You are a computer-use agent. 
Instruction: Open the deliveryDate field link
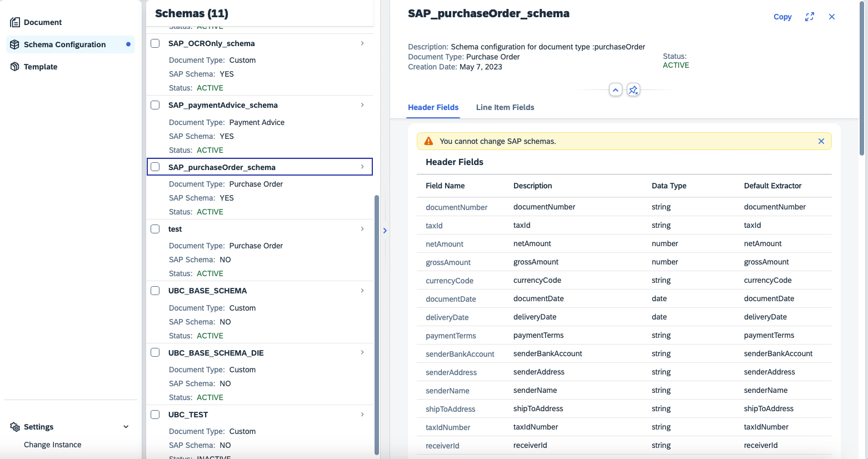pos(447,317)
